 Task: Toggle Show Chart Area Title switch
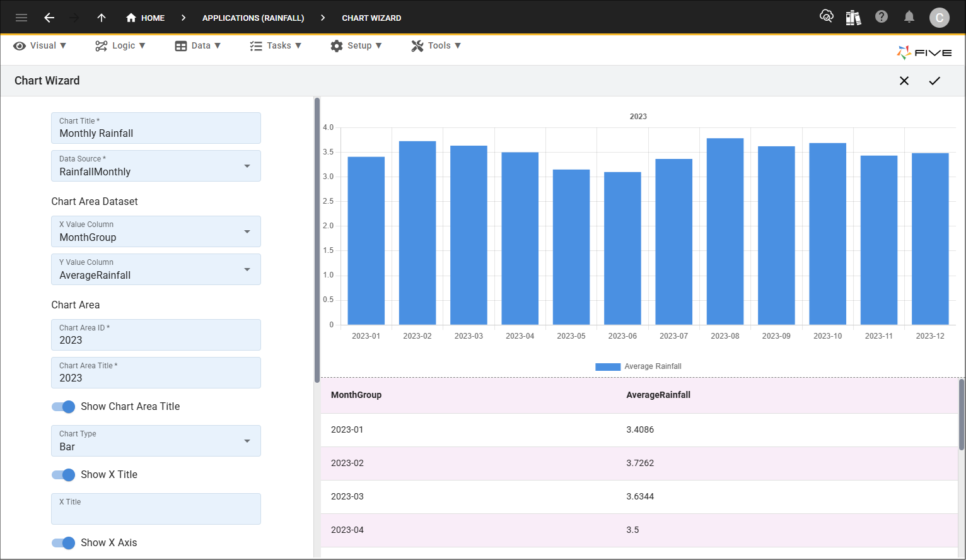coord(64,407)
